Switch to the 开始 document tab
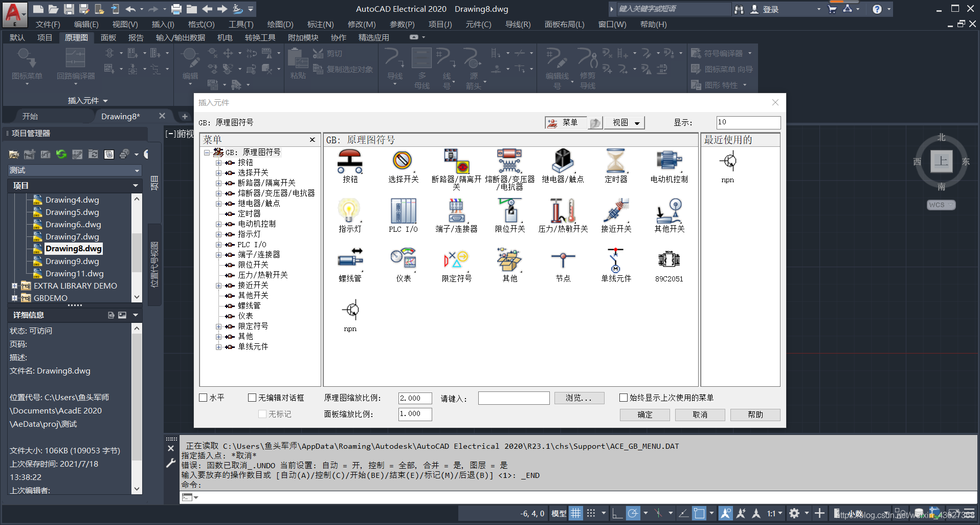The image size is (980, 525). 30,116
